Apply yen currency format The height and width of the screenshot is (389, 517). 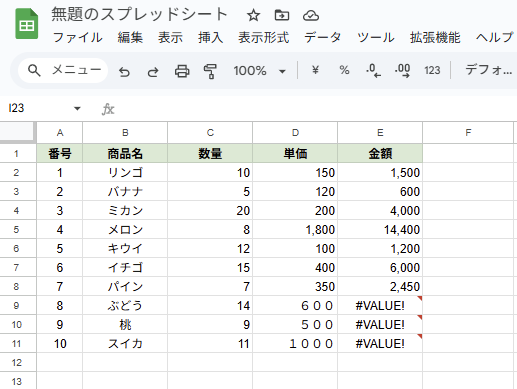[315, 70]
